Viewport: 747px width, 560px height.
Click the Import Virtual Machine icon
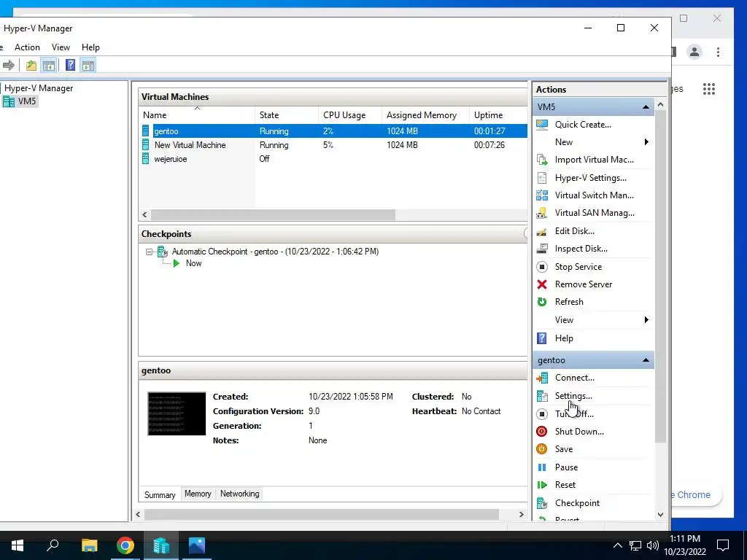point(542,160)
